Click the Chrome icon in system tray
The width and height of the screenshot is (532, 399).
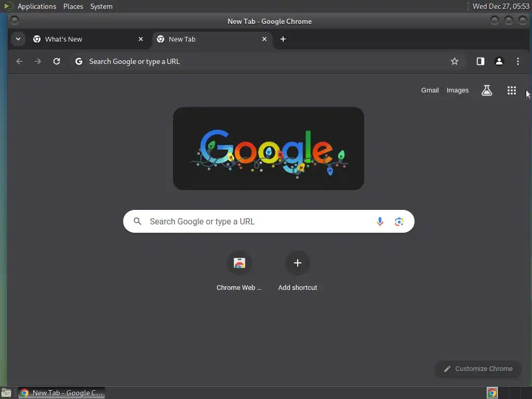click(493, 393)
